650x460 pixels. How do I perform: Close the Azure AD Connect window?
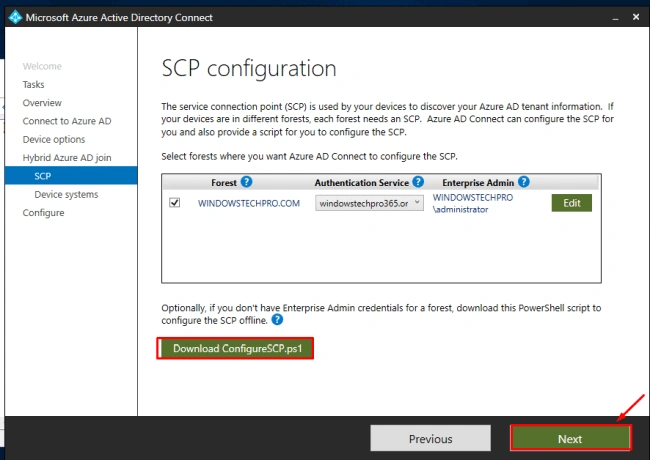636,17
